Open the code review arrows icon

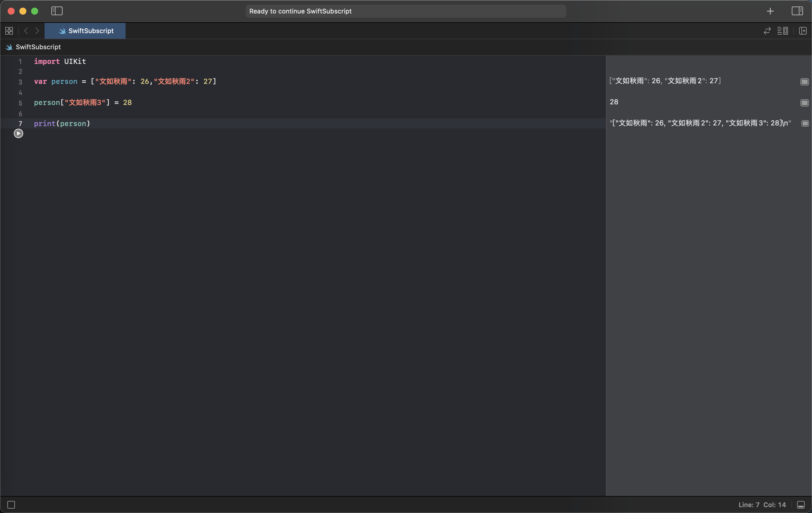767,31
